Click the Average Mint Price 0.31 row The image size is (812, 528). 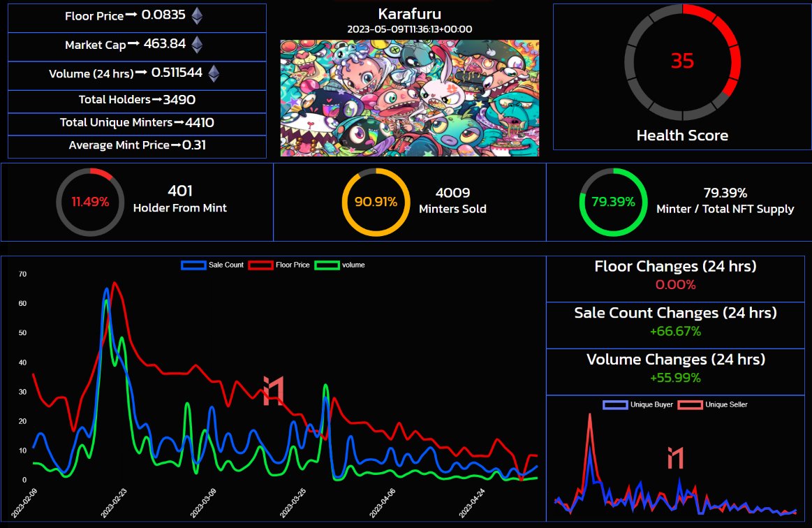tap(138, 145)
